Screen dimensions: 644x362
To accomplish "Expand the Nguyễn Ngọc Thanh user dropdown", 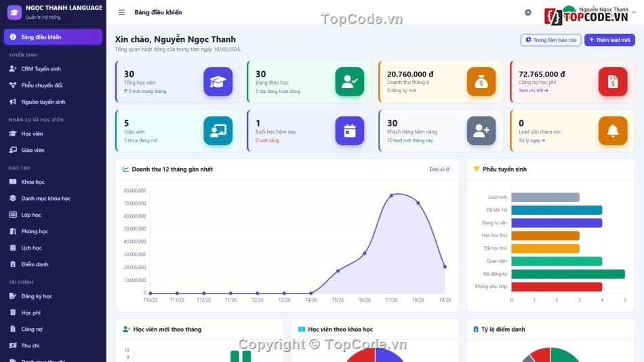I will click(x=634, y=12).
